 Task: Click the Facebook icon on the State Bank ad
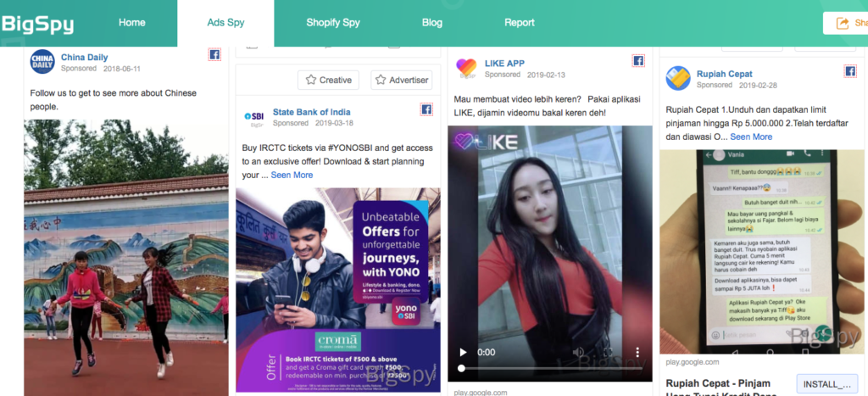coord(426,109)
